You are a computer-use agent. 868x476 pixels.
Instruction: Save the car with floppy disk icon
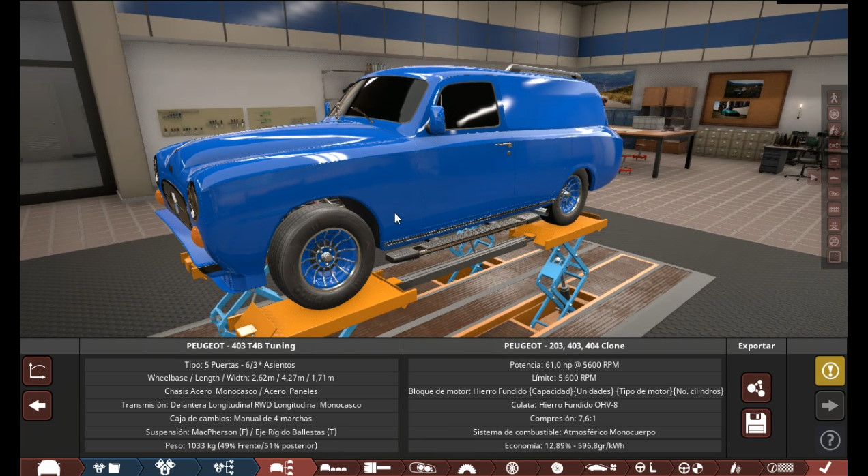tap(756, 423)
